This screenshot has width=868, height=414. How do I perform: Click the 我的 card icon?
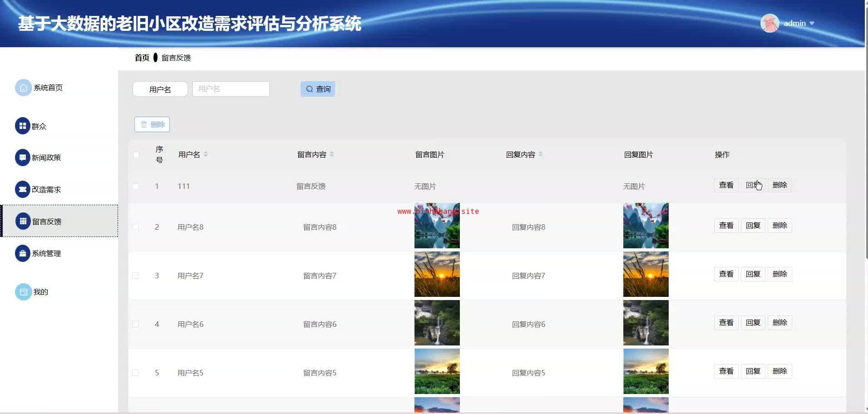(23, 292)
